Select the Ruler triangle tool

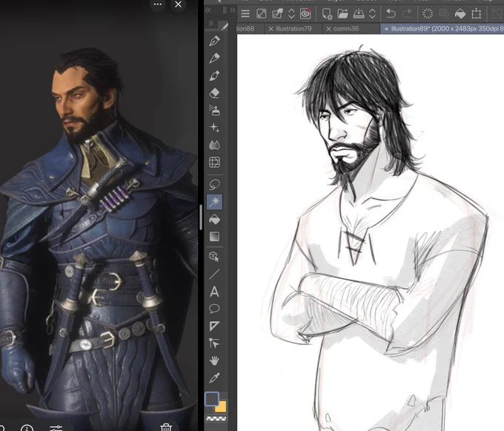pyautogui.click(x=214, y=326)
